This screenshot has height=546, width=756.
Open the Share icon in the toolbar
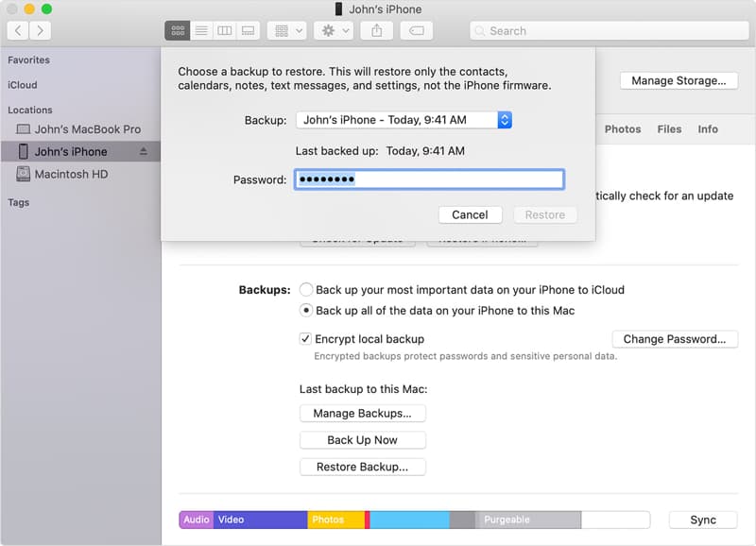377,30
